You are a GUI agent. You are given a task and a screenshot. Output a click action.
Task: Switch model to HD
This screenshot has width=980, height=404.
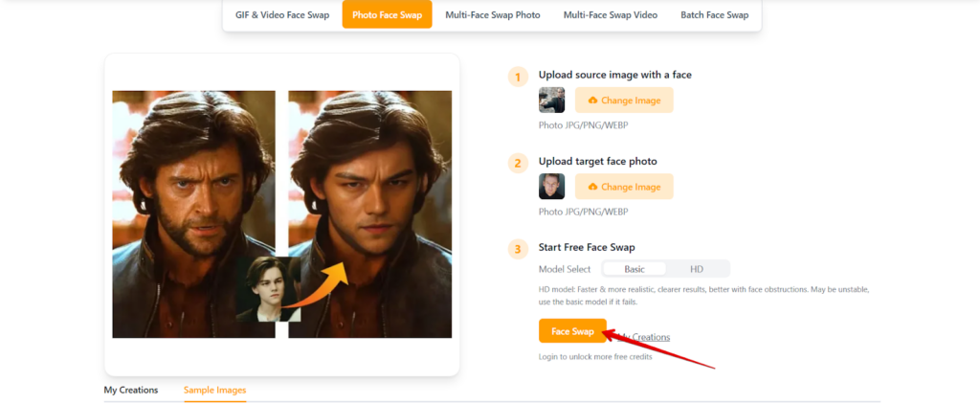point(697,269)
